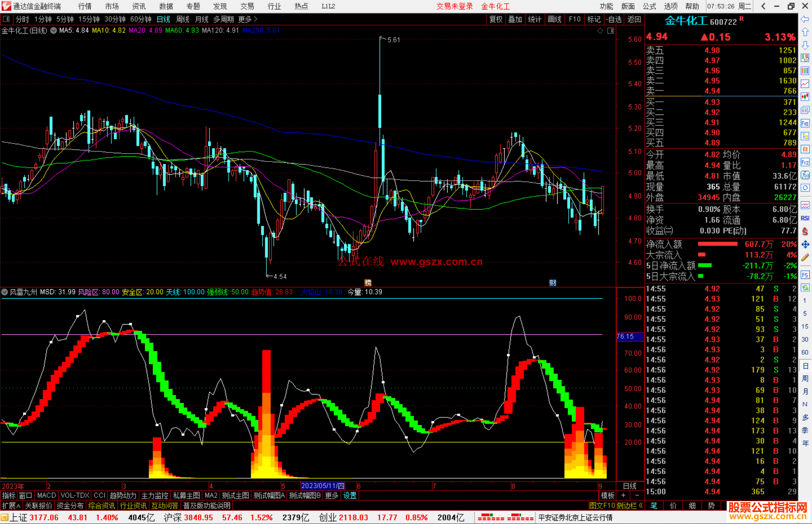Click the formula f(x) sidebar icon
Viewport: 812px width, 524px height.
tap(805, 175)
